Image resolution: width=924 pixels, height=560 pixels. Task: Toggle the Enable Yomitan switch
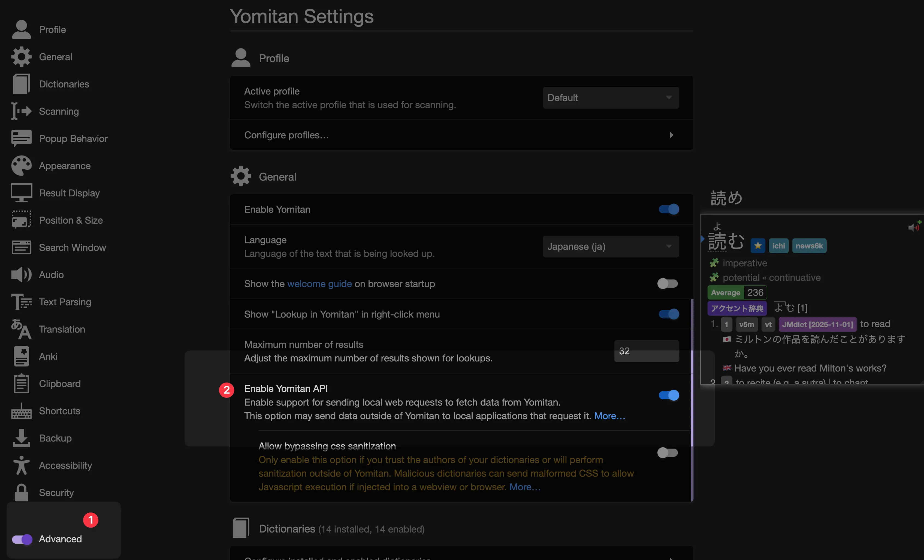pyautogui.click(x=669, y=209)
